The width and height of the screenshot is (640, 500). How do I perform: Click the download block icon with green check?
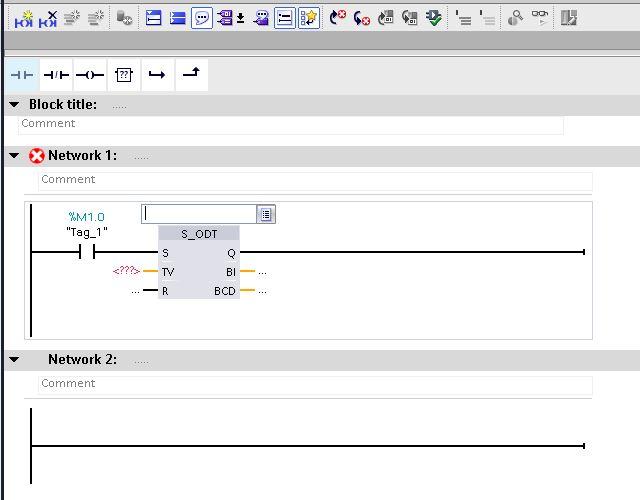(433, 18)
